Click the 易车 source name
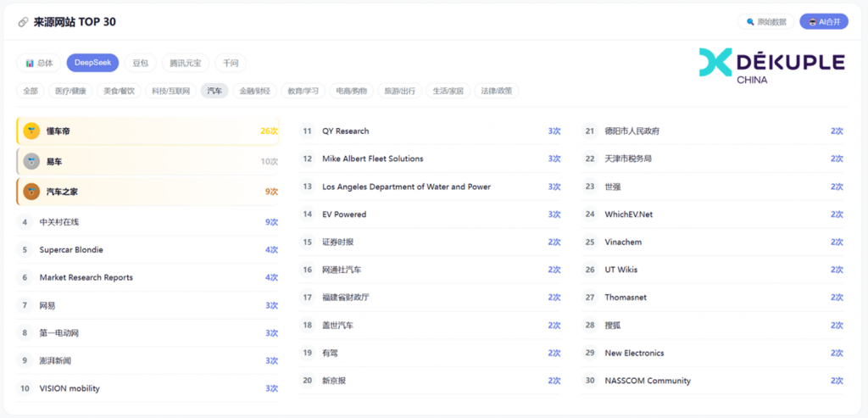Viewport: 868px width, 418px height. tap(54, 162)
